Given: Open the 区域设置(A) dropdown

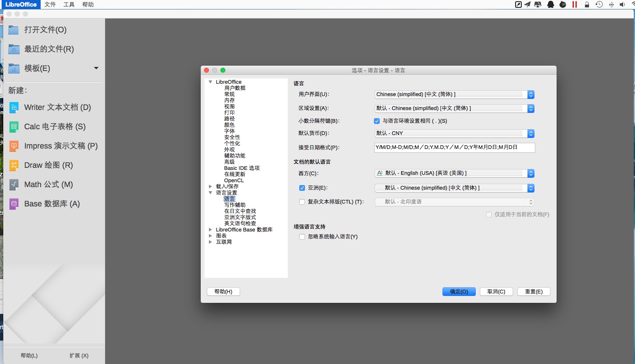Looking at the screenshot, I should click(x=455, y=108).
